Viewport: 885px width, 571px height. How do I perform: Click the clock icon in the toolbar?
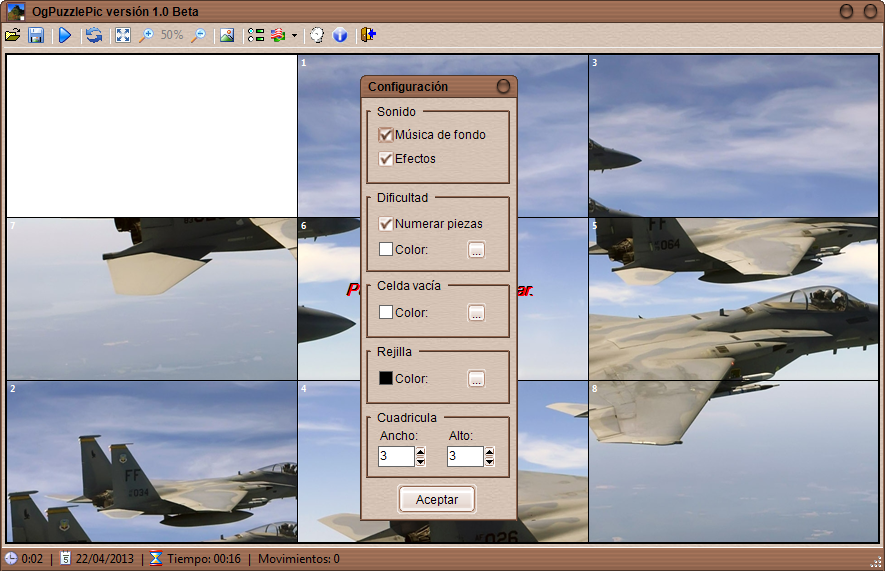[317, 35]
